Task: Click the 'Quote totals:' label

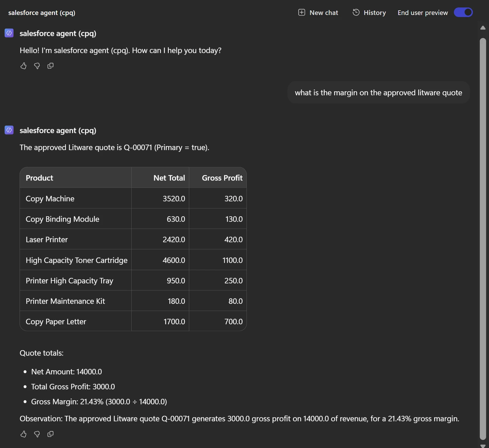Action: (x=42, y=353)
